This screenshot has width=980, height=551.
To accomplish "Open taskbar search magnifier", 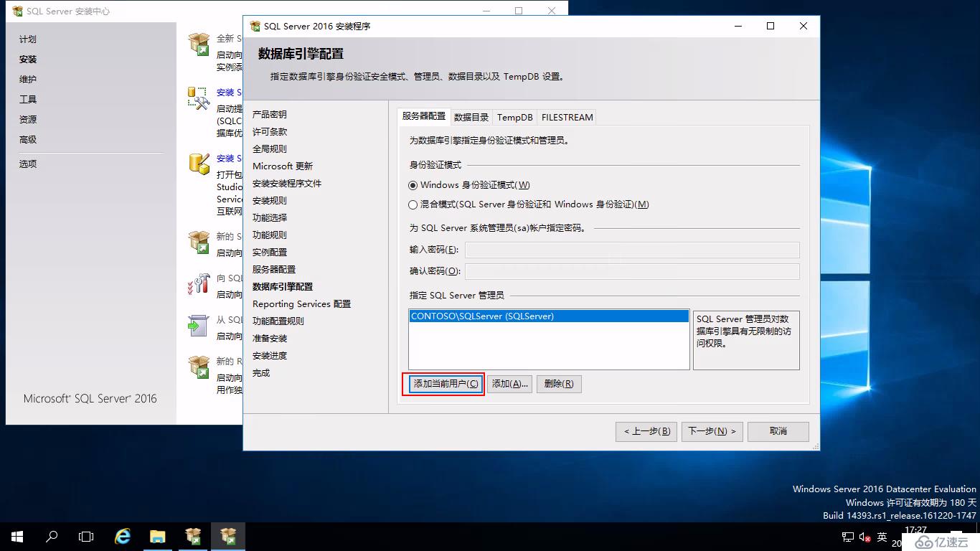I will pos(52,537).
